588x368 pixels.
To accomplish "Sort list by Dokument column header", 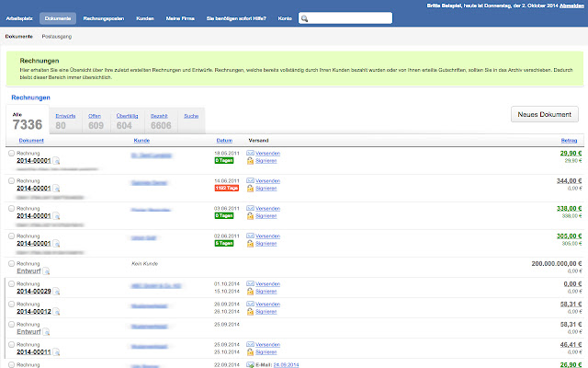I will 31,141.
